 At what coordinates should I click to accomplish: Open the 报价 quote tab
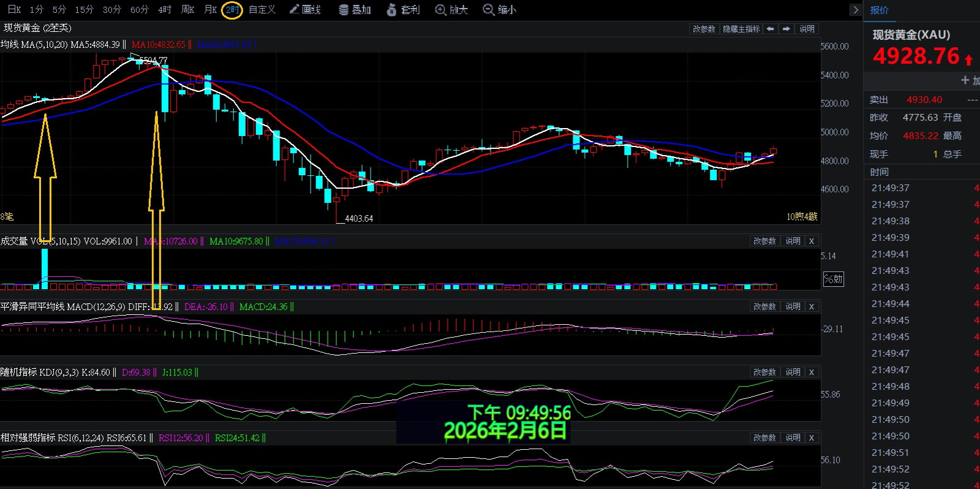tap(879, 10)
